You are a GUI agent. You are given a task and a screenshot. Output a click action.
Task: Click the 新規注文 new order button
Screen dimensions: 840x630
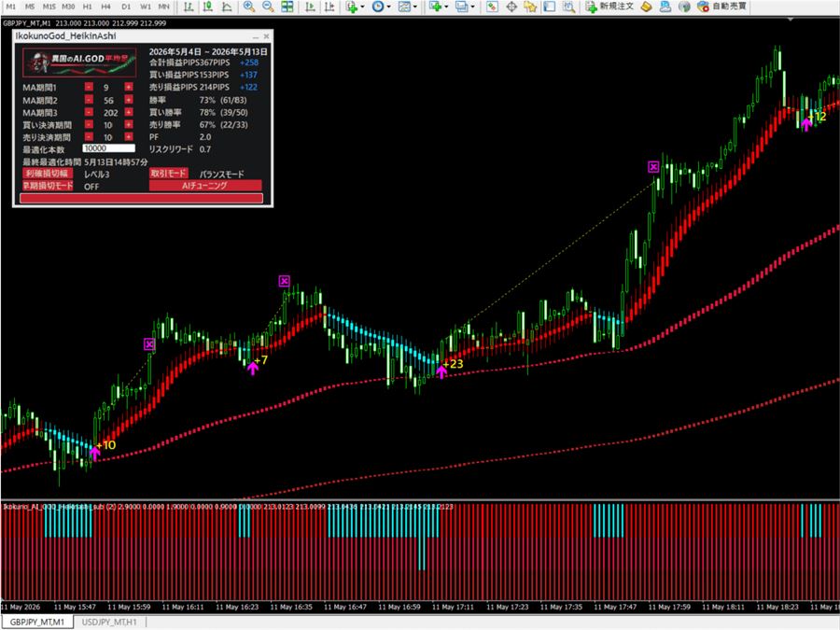(609, 7)
